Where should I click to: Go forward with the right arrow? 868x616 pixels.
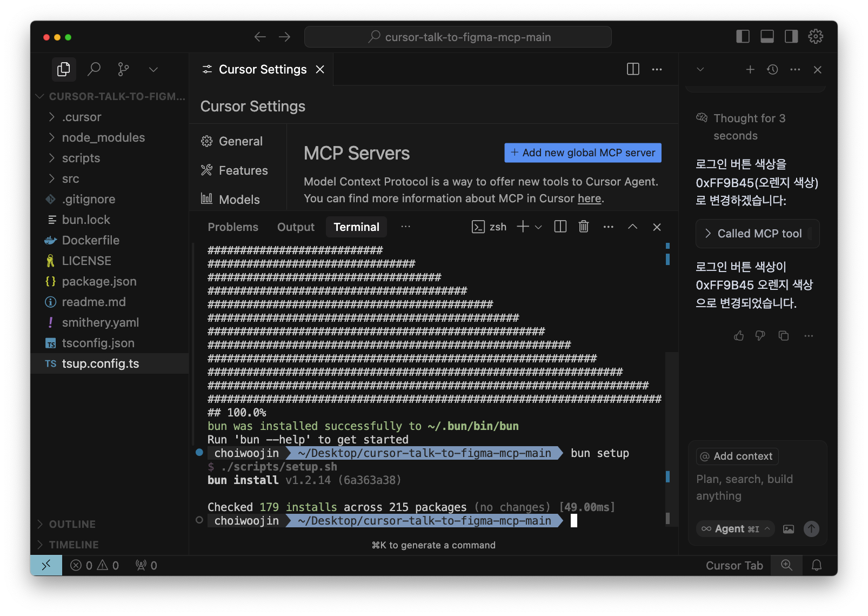(284, 37)
